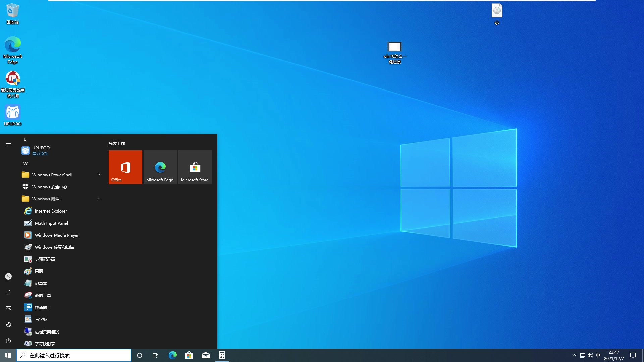Viewport: 644px width, 362px height.
Task: Open Office tile in Start Menu
Action: click(125, 167)
